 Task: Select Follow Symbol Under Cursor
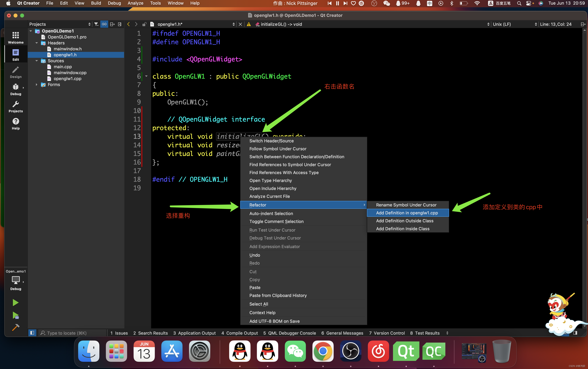tap(278, 149)
